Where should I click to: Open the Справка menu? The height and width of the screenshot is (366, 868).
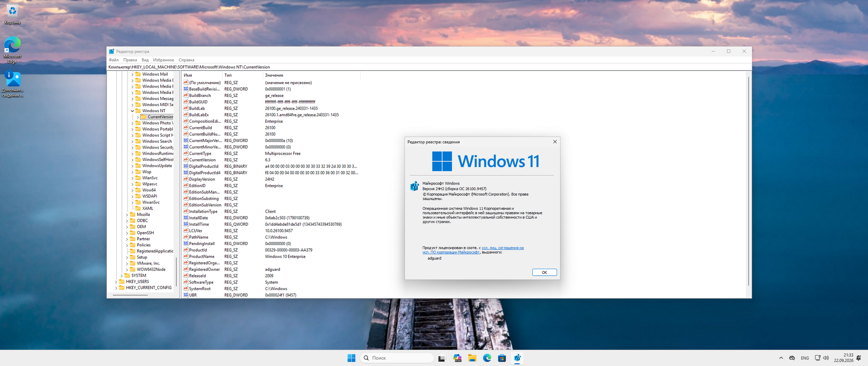coord(186,60)
